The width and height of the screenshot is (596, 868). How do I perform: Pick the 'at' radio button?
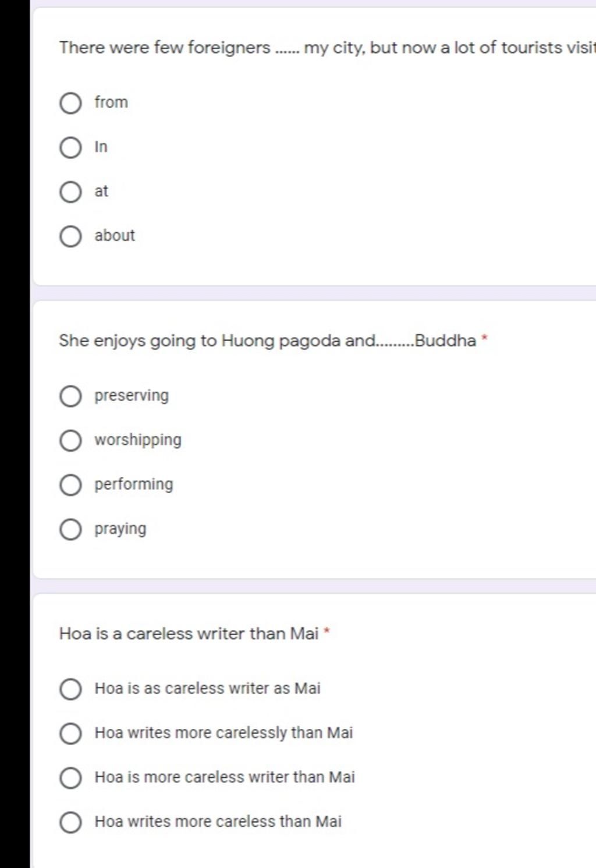(x=70, y=192)
